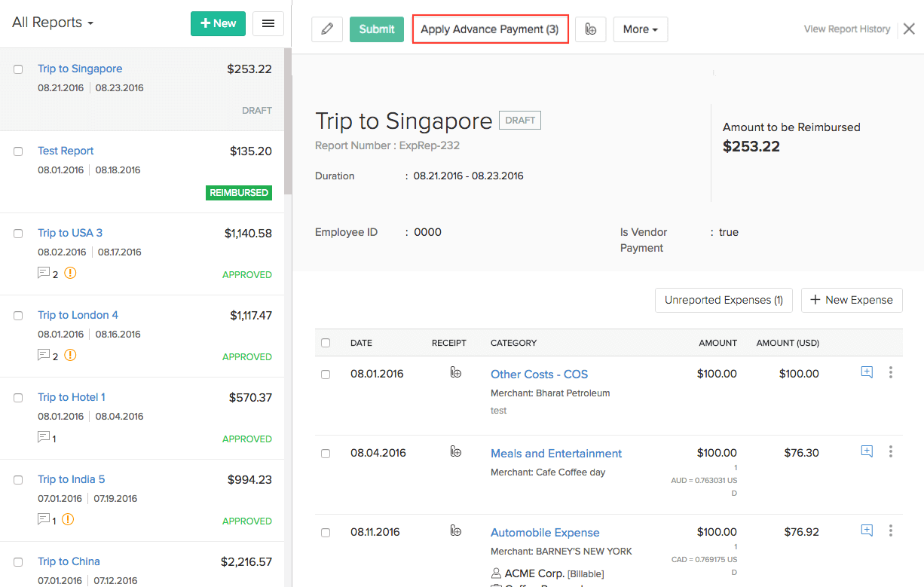Click warning icon on Trip to USA 3
Viewport: 924px width, 587px height.
coord(70,274)
